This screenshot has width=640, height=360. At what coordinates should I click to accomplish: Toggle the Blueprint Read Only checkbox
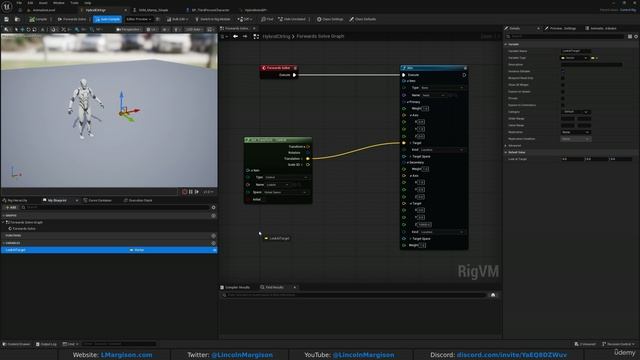pyautogui.click(x=563, y=78)
